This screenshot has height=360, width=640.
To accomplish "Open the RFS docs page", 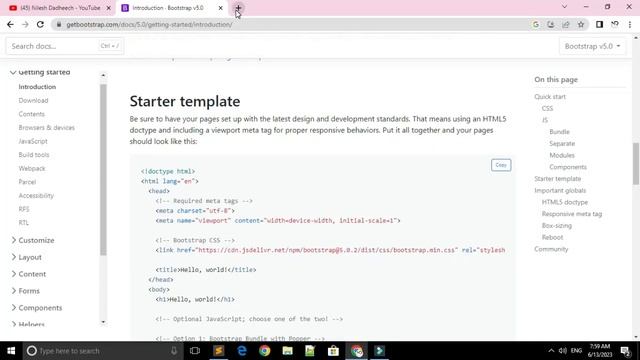I will [x=24, y=209].
